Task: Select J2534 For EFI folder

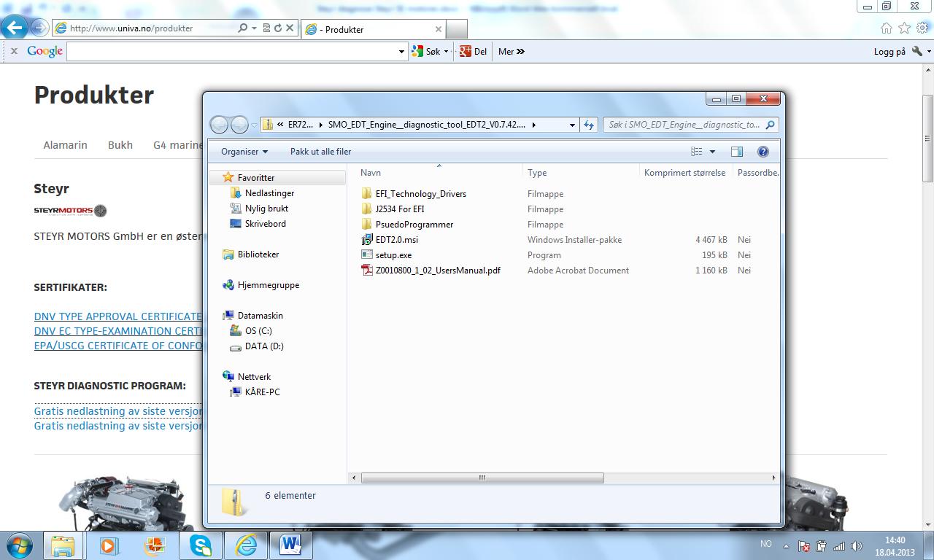Action: [399, 209]
